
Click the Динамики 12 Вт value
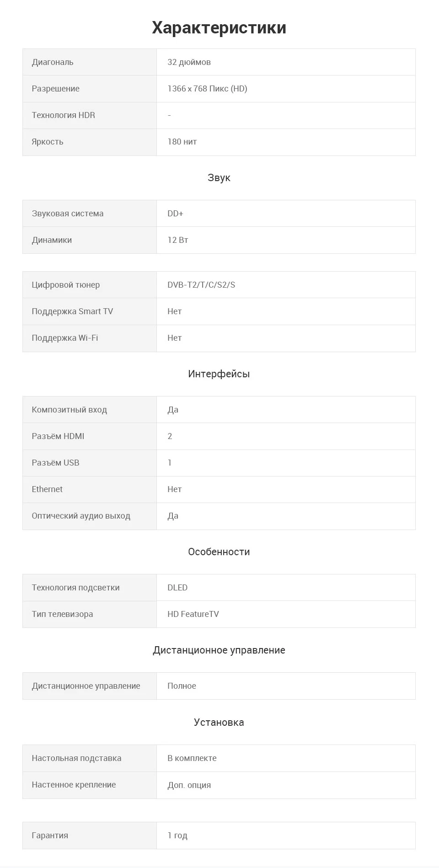tap(178, 240)
